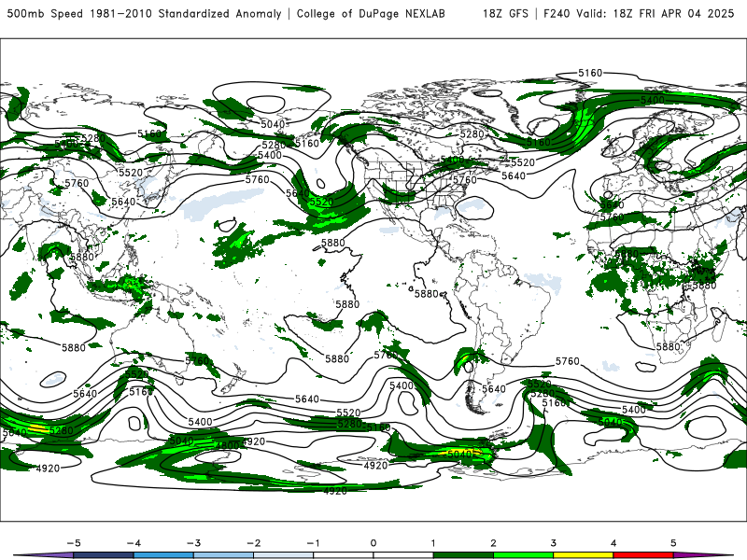Click the '-4' tick label on colorbar
This screenshot has width=747, height=560.
[x=134, y=543]
